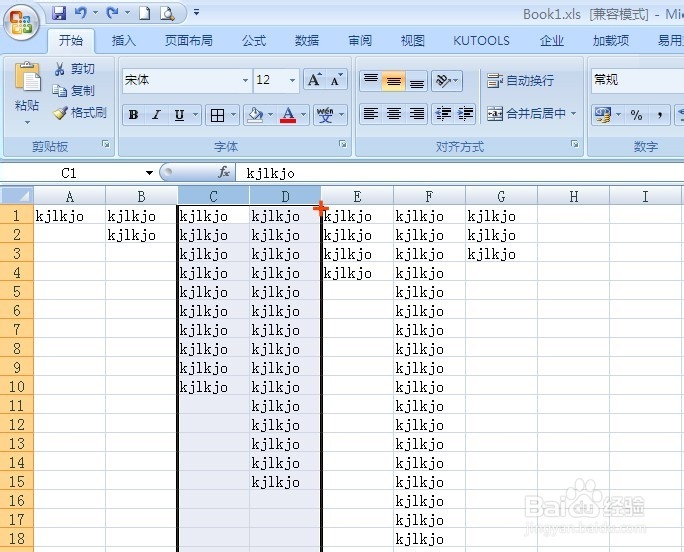
Task: Select the row 5 header
Action: [17, 291]
